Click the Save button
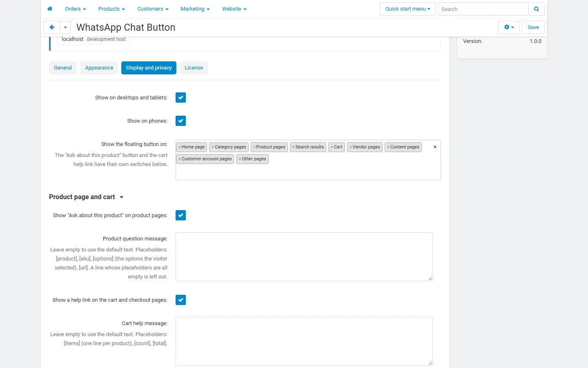This screenshot has height=368, width=588. coord(533,27)
